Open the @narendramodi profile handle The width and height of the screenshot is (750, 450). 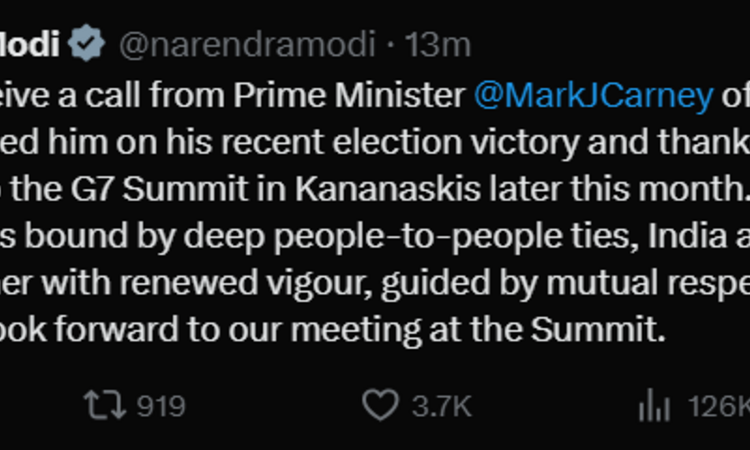[x=247, y=44]
